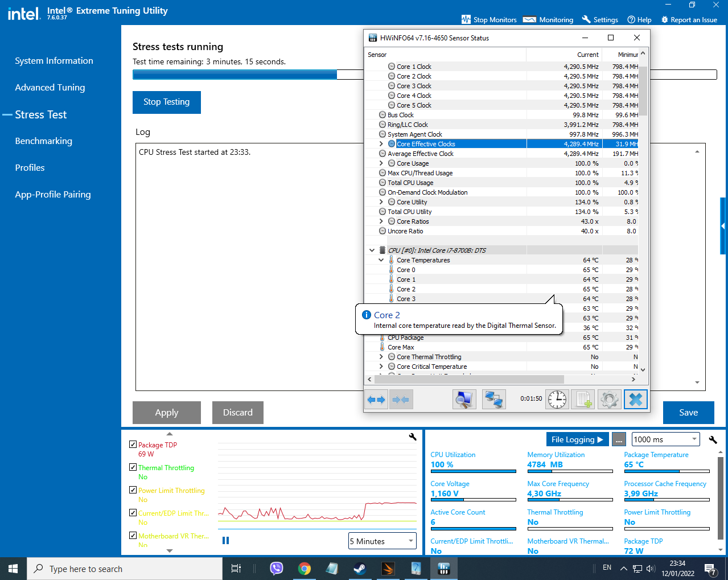Toggle the Thermal Throttling graph checkbox
This screenshot has height=580, width=728.
pyautogui.click(x=133, y=467)
